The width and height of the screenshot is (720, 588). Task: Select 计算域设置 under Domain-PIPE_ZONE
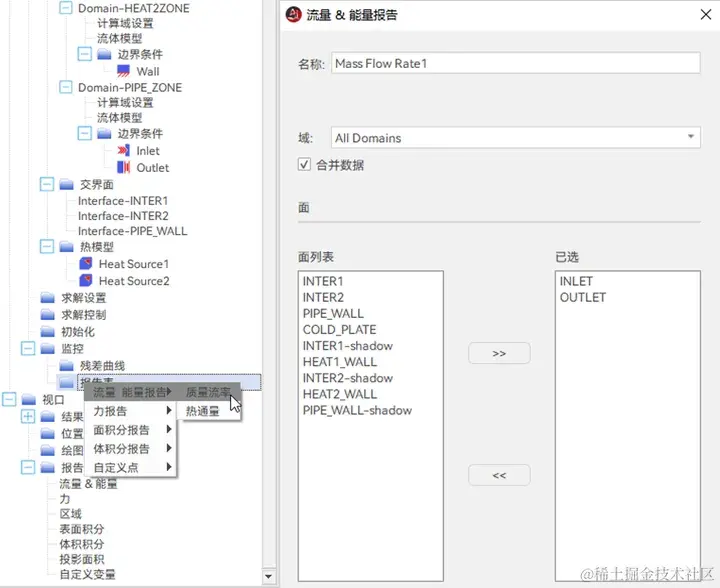tap(125, 102)
